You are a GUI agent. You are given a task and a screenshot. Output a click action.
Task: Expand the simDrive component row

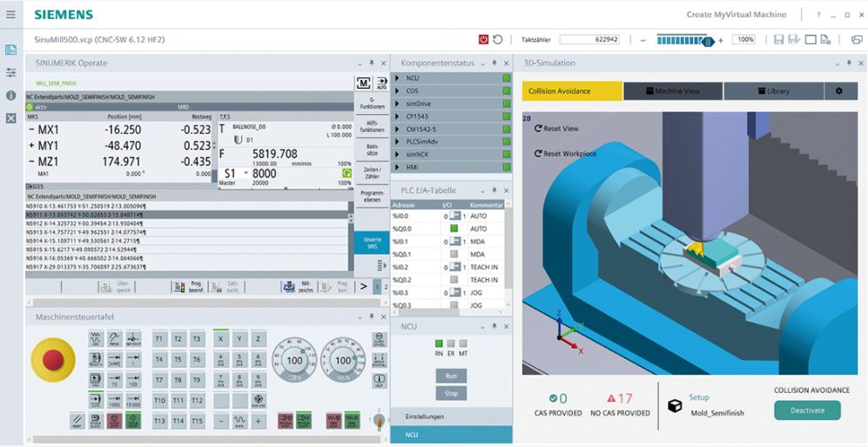coord(399,103)
